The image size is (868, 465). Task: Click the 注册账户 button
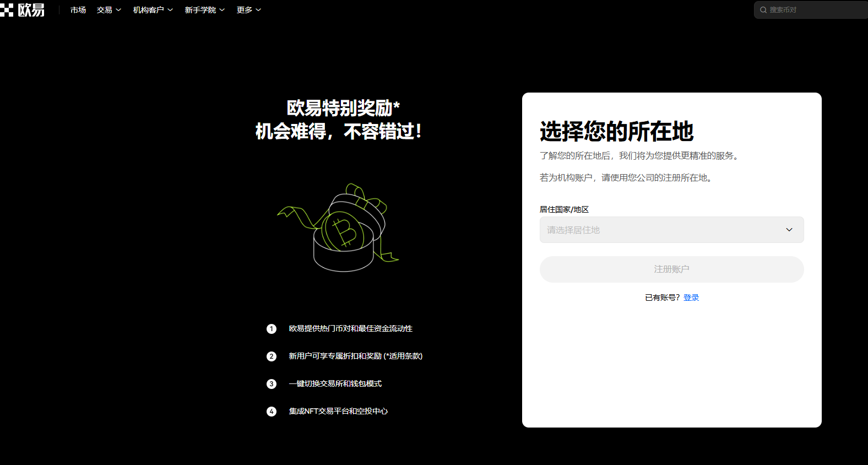click(x=671, y=269)
